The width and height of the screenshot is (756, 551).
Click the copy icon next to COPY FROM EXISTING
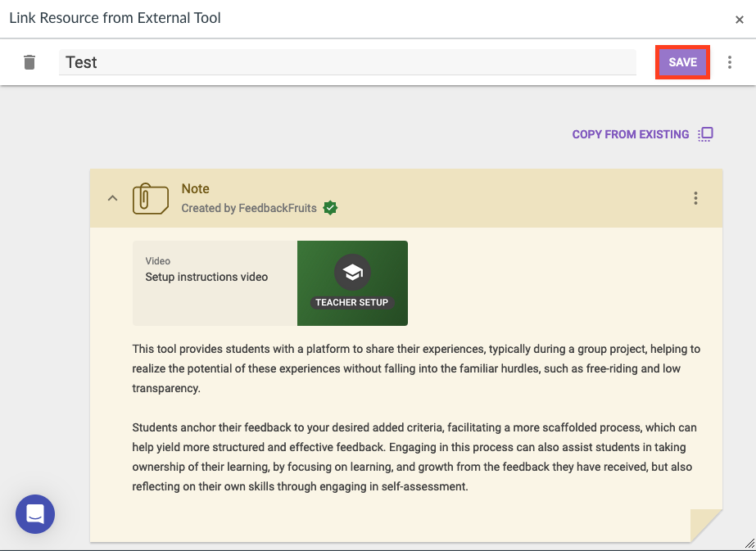pos(705,134)
